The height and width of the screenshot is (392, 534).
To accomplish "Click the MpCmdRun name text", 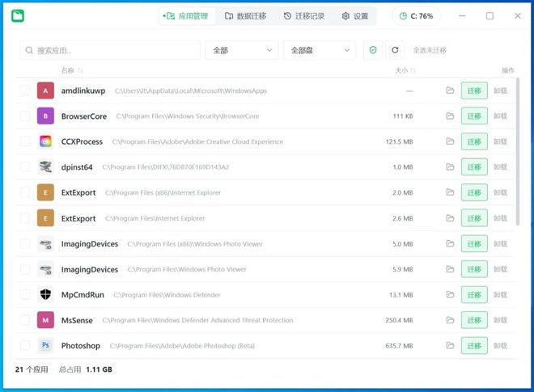I will coord(83,295).
